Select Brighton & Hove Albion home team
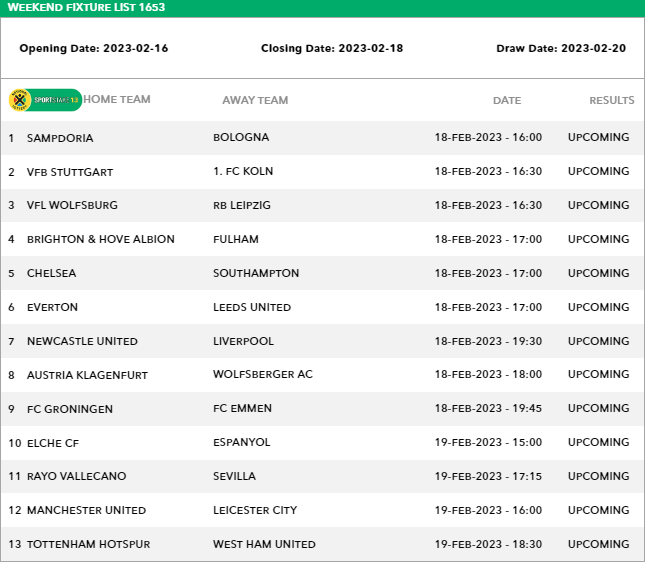 coord(100,239)
